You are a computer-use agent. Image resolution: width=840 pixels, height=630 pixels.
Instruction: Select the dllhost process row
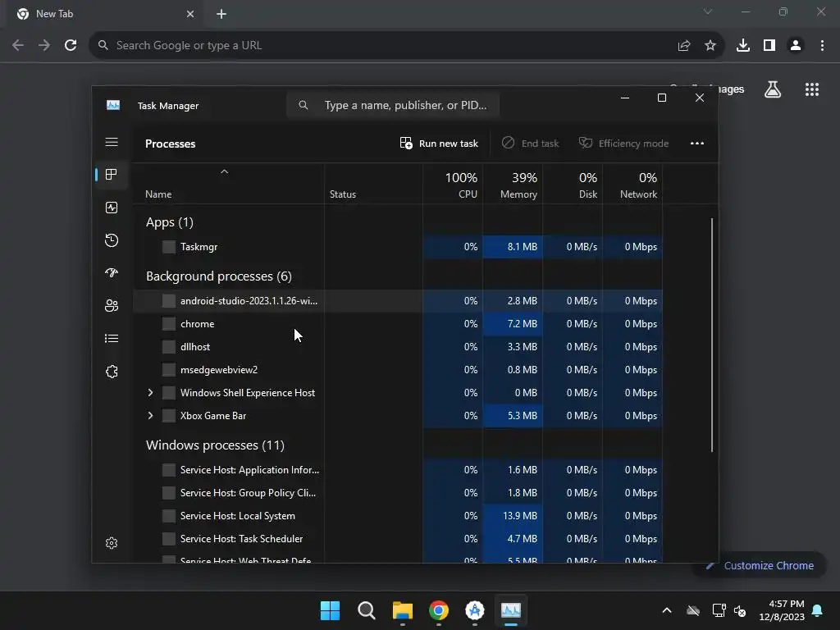click(398, 347)
